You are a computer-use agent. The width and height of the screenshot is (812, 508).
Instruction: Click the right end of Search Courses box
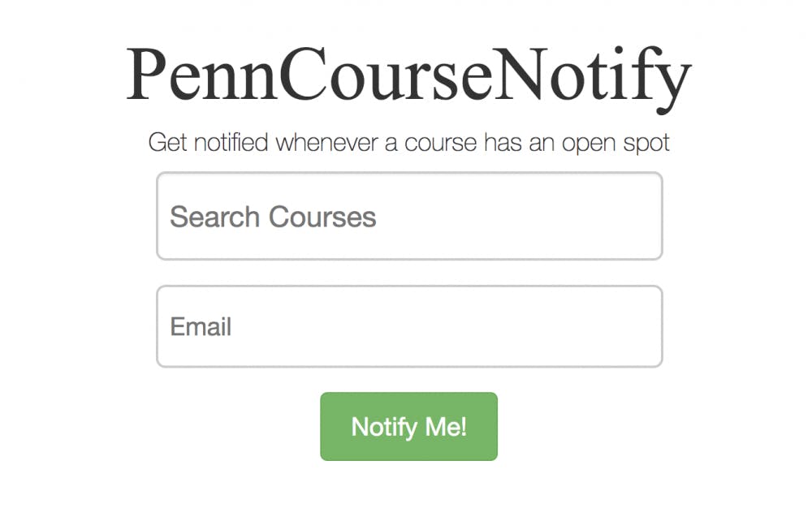point(641,217)
